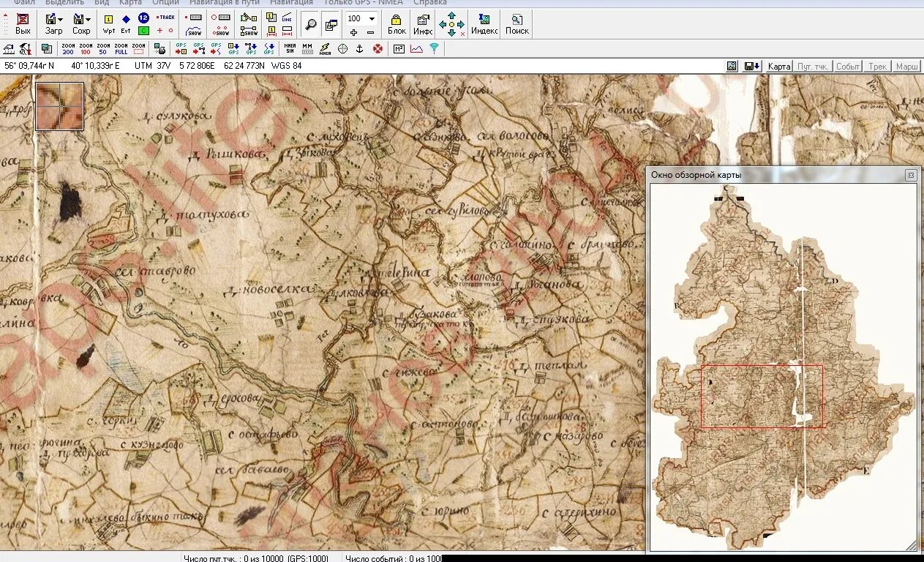Click the track SHOW control button
Screen dimensions: 924x562
coord(195,31)
